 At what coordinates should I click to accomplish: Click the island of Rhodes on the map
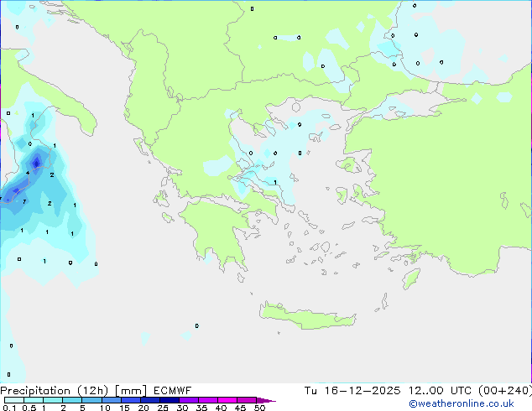point(411,278)
